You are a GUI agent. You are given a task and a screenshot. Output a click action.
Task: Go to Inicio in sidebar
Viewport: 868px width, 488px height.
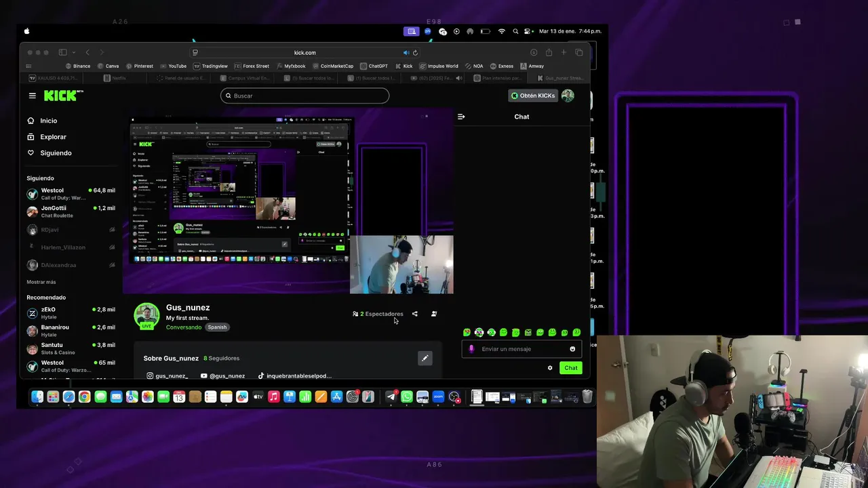click(x=42, y=121)
